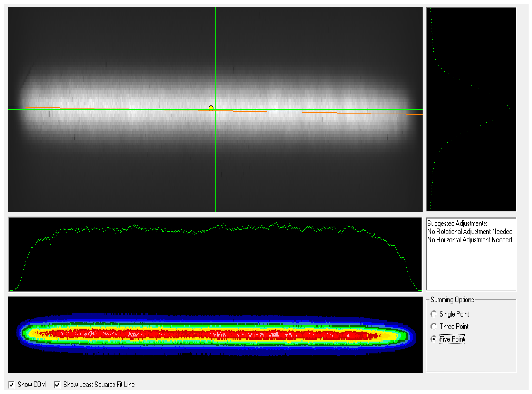The height and width of the screenshot is (394, 532).
Task: Click 'No Rotational Adjustment Needed' text
Action: 469,232
